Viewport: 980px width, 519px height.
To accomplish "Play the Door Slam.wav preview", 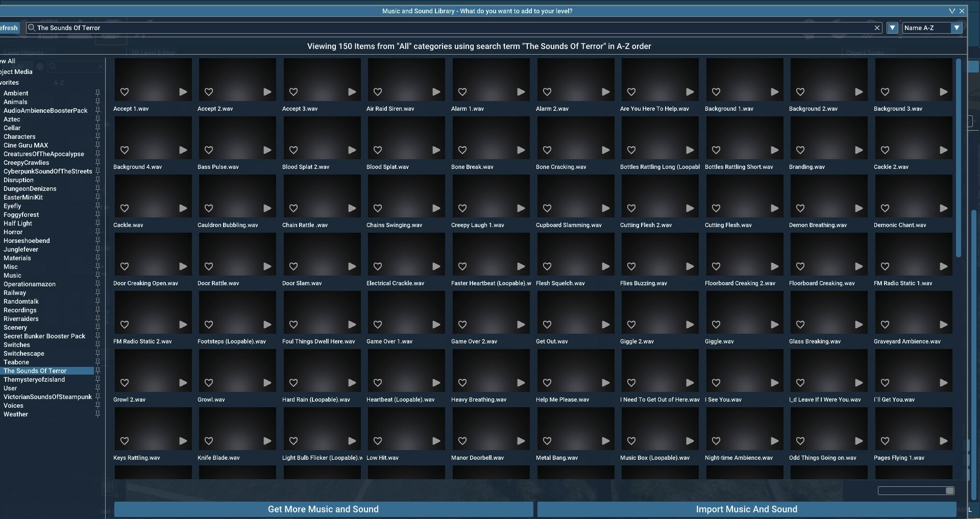I will click(x=352, y=266).
